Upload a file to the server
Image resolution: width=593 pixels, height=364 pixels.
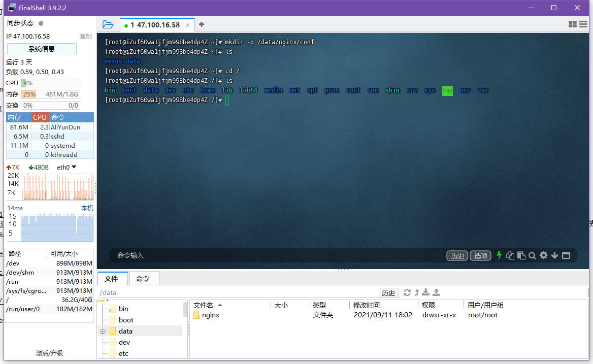[437, 292]
